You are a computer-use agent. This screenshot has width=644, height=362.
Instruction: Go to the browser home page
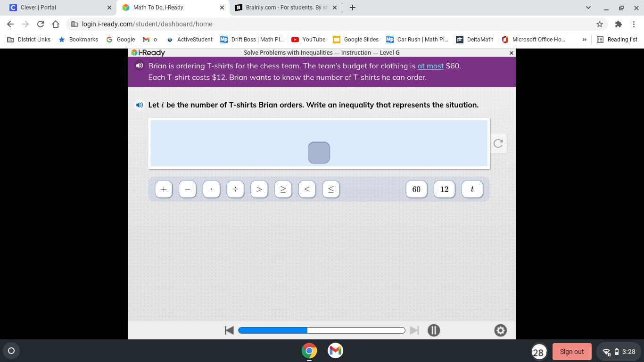(x=56, y=24)
